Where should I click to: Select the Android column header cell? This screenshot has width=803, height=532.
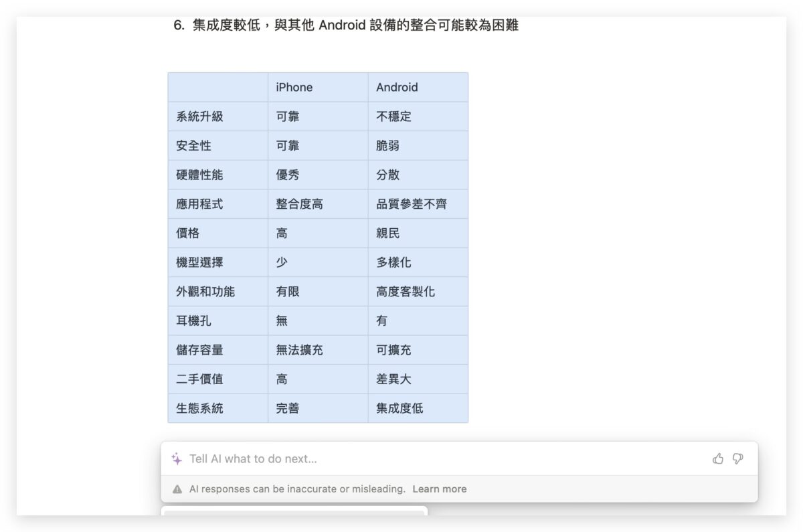418,87
